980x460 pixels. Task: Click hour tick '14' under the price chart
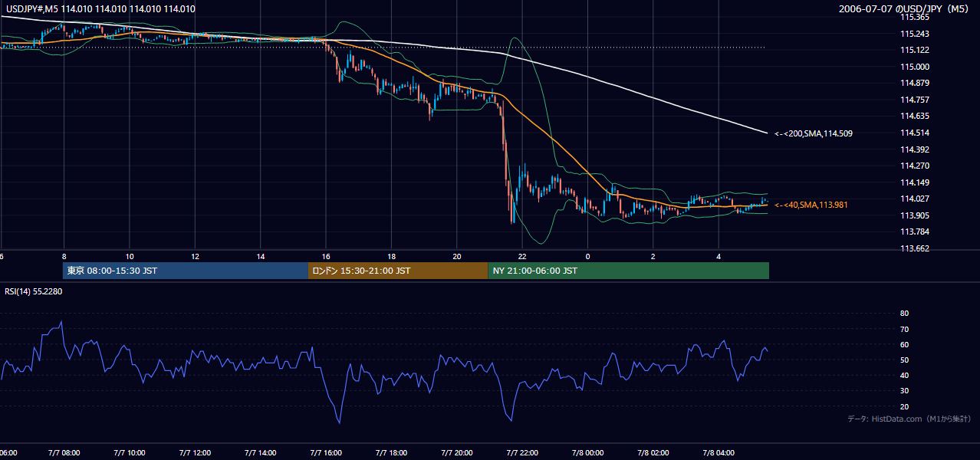point(260,256)
